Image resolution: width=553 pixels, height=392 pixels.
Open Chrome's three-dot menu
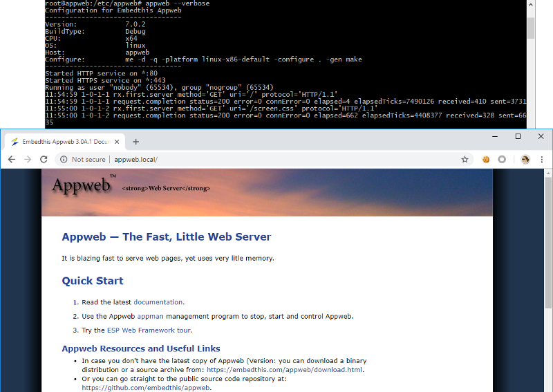point(542,160)
